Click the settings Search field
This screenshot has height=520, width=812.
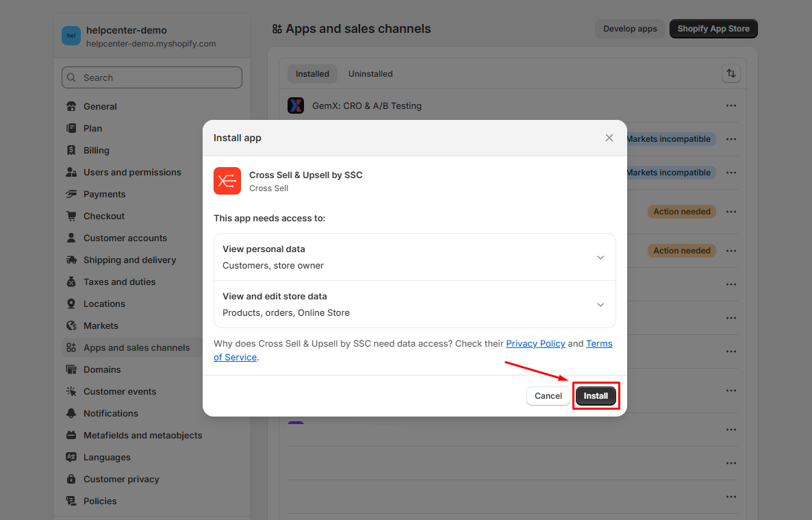(152, 77)
